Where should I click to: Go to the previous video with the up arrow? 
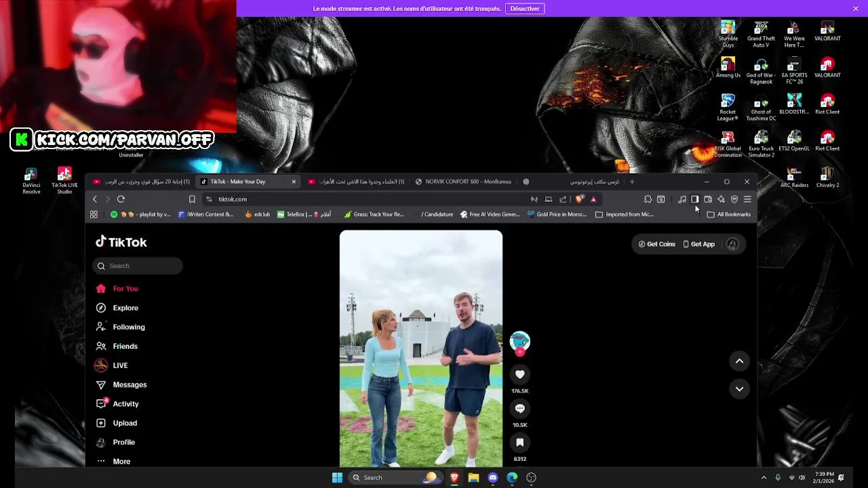click(739, 361)
